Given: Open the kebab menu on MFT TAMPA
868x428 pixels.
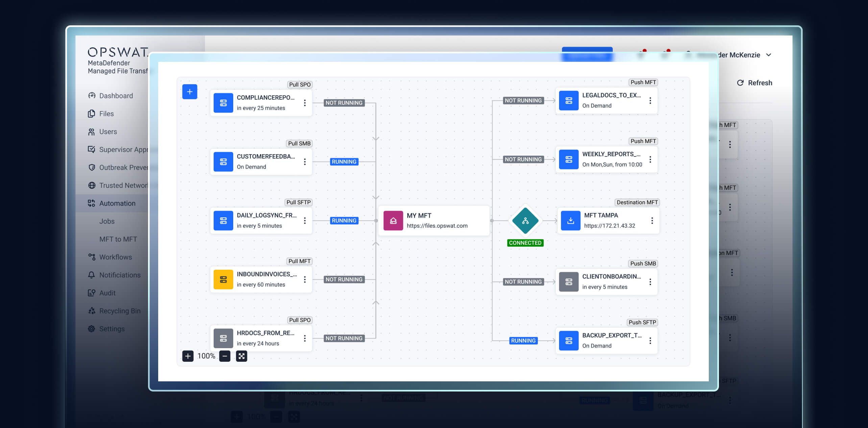Looking at the screenshot, I should click(x=652, y=220).
